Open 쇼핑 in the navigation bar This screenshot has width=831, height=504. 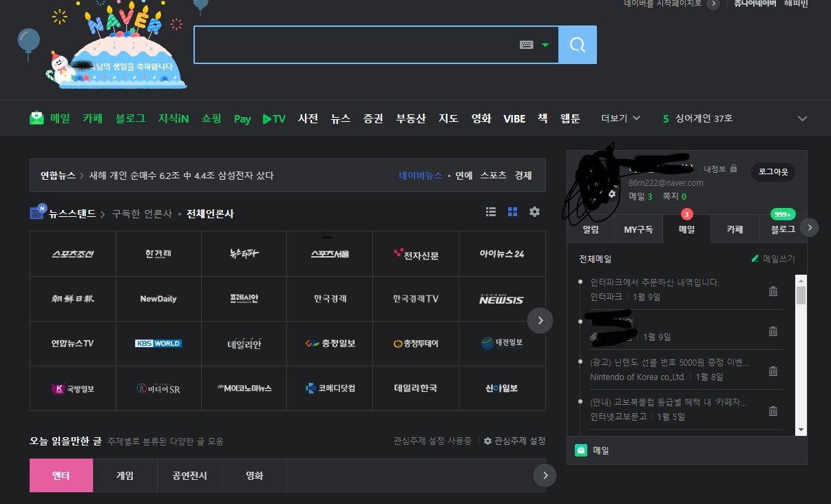[x=211, y=118]
